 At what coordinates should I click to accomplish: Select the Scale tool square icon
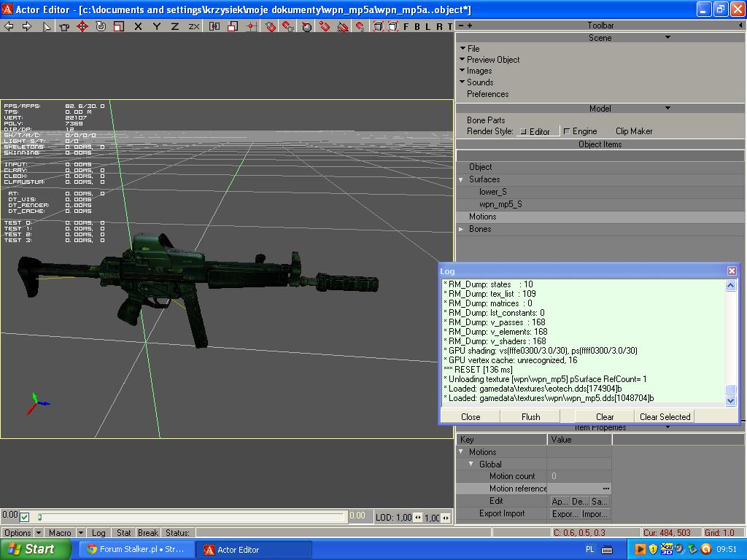[x=118, y=26]
